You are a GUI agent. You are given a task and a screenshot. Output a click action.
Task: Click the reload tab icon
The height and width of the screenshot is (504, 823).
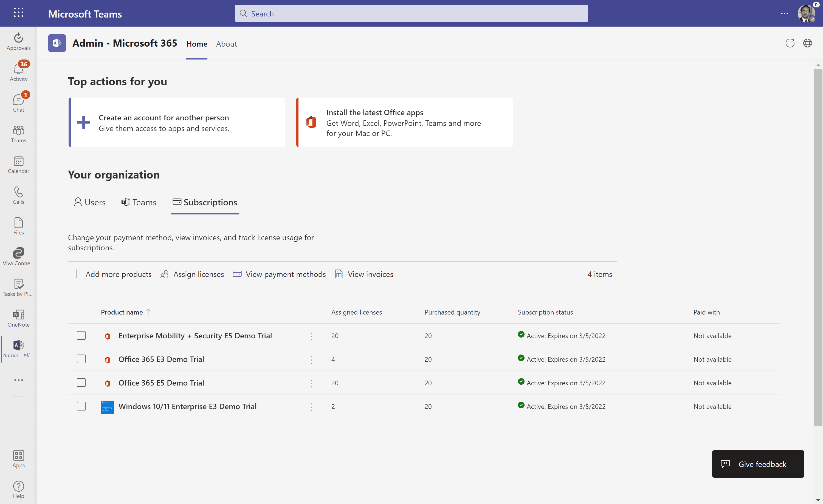pos(790,43)
